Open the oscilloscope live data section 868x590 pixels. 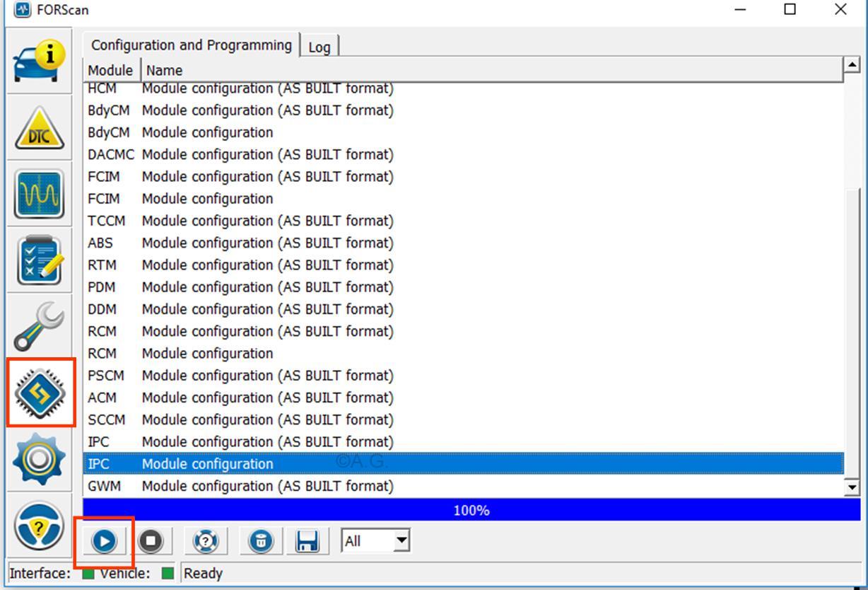click(39, 193)
